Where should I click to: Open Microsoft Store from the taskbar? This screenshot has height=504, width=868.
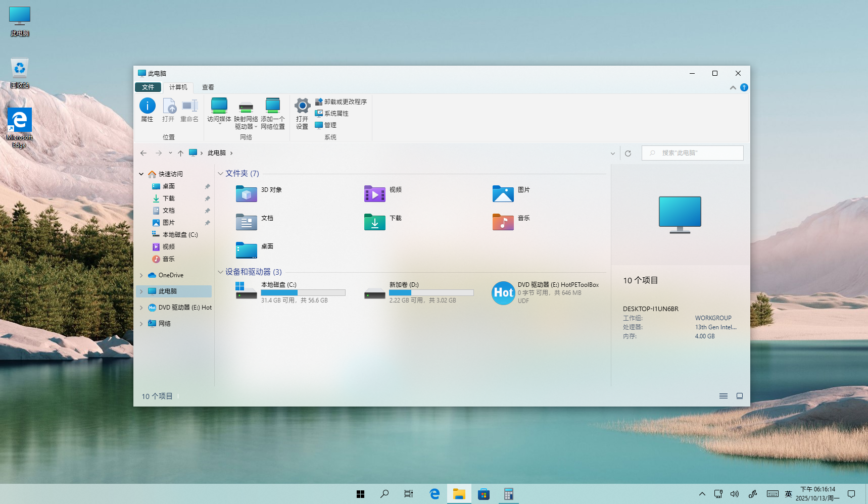click(484, 494)
